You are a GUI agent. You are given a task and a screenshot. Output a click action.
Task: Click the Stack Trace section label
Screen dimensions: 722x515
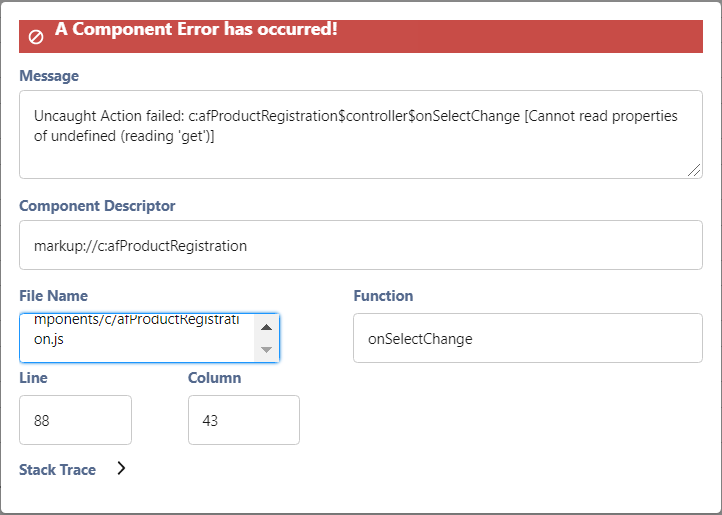pyautogui.click(x=57, y=469)
